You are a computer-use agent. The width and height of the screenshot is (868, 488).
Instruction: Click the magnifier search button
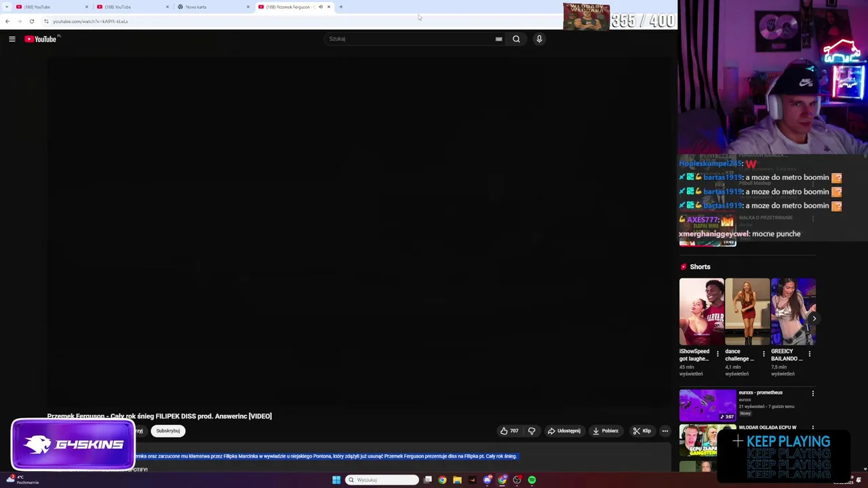coord(516,39)
